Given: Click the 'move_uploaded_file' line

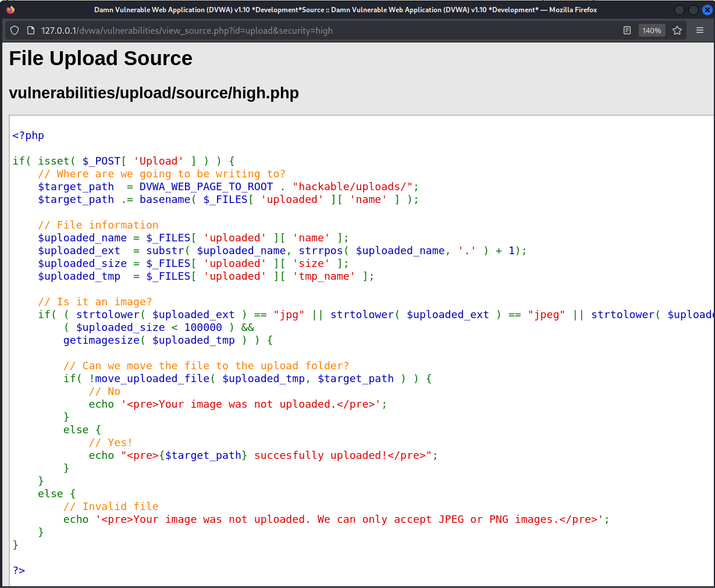Looking at the screenshot, I should pos(247,379).
